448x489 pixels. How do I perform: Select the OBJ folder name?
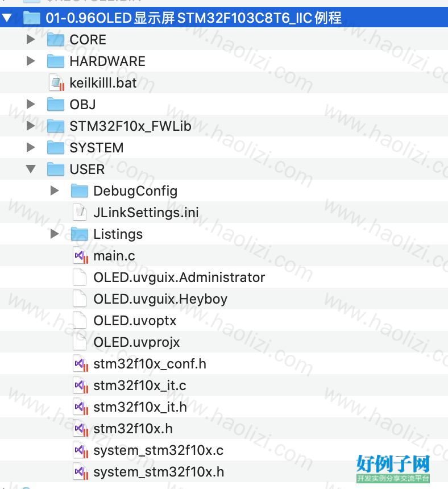(82, 105)
